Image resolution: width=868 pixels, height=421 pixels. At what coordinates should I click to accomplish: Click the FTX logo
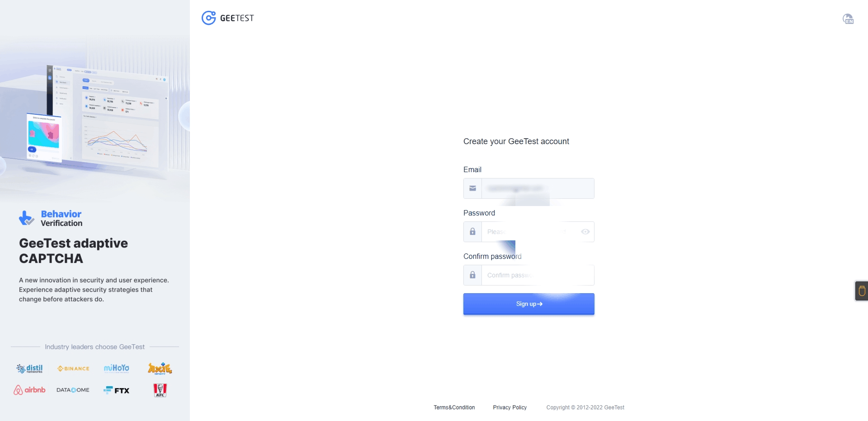pyautogui.click(x=117, y=390)
